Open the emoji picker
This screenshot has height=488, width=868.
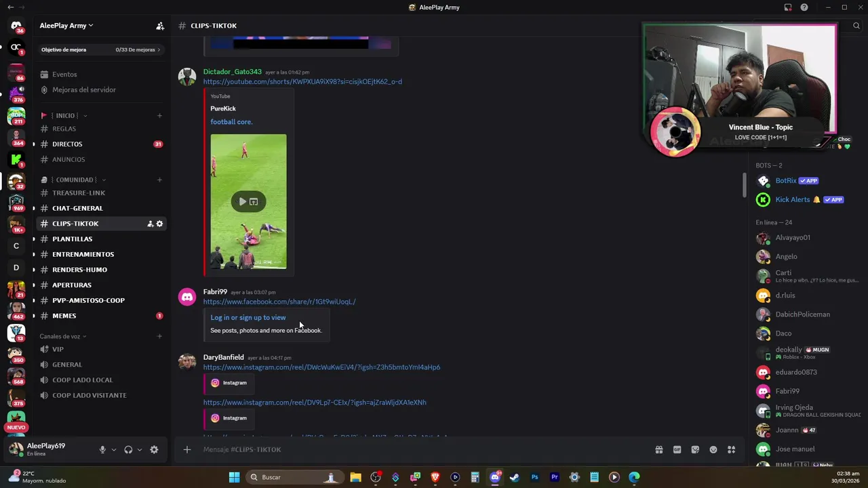pos(713,449)
